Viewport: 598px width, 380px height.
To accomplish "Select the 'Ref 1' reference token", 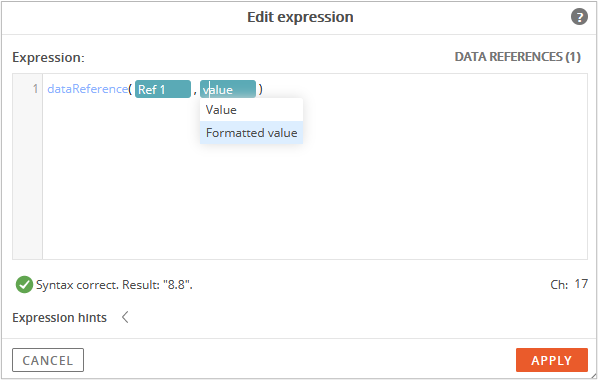I will 163,89.
